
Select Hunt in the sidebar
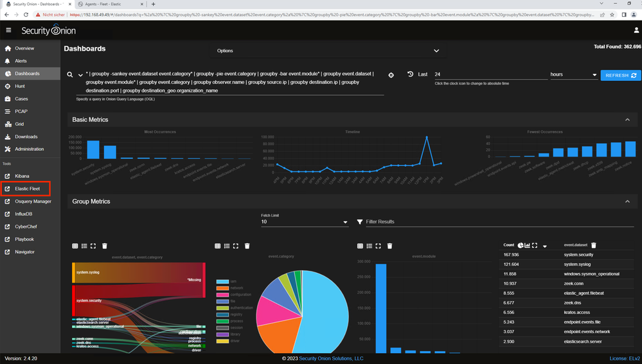30,86
